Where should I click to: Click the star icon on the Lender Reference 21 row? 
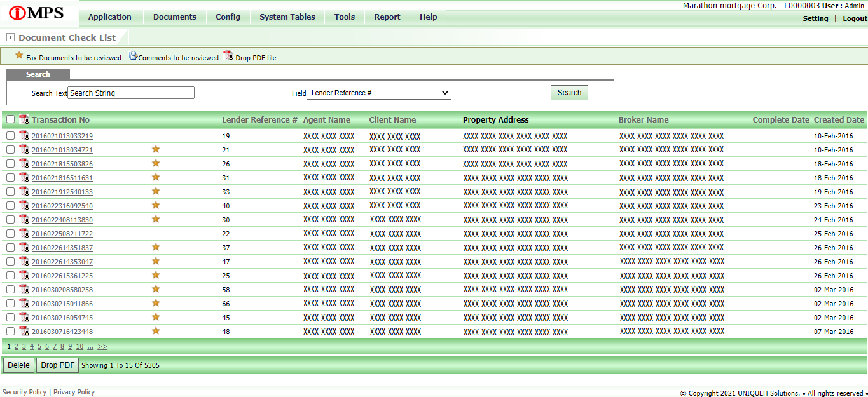point(156,149)
